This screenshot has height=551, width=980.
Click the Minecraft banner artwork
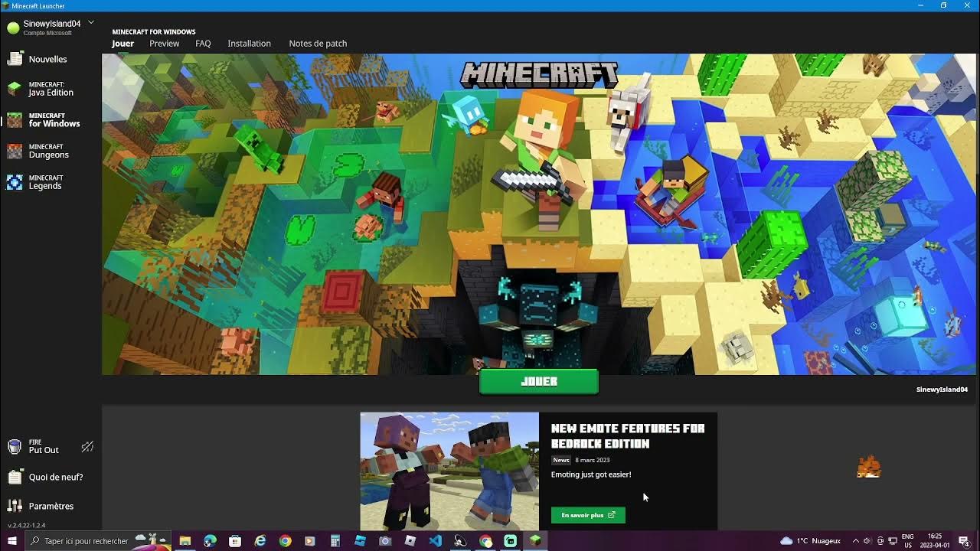541,214
